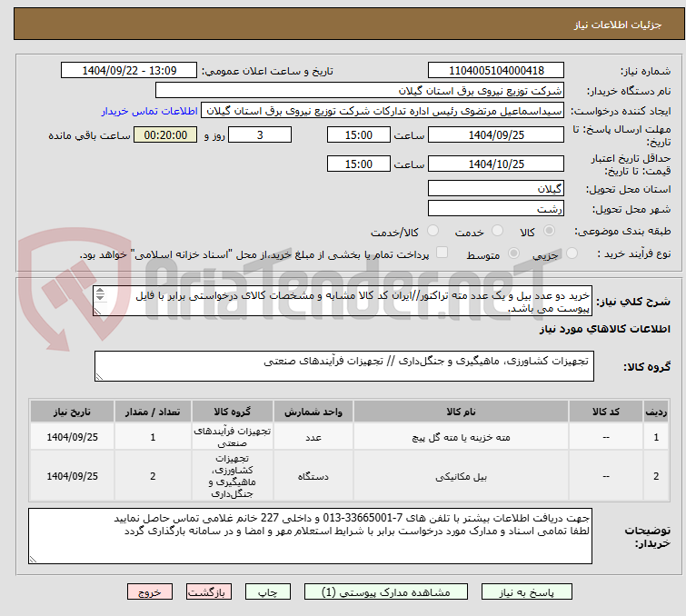Click the چاپ print button

tap(268, 592)
